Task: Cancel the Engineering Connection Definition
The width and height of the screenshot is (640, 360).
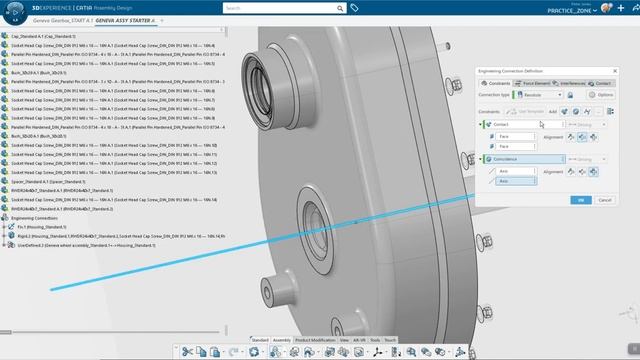Action: tap(605, 200)
